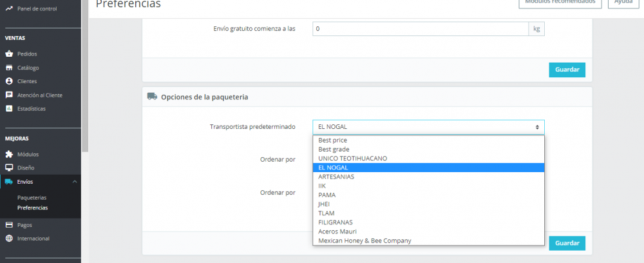Select IIK carrier option
This screenshot has height=263, width=644.
click(428, 186)
